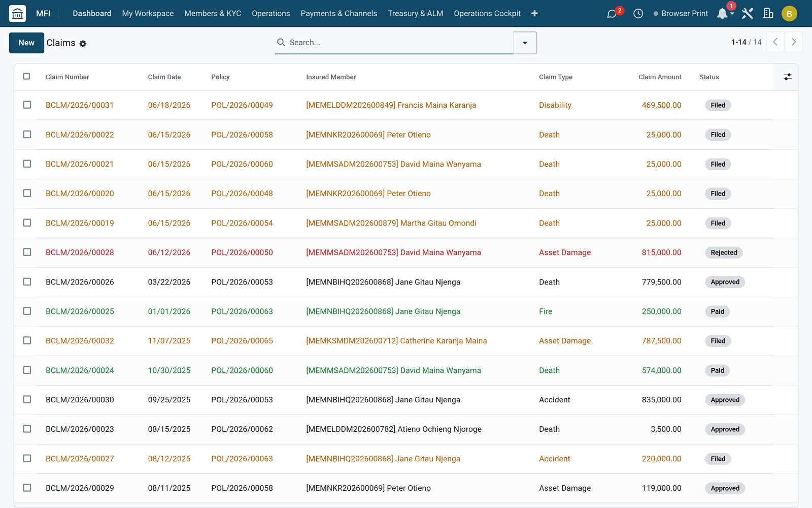Image resolution: width=812 pixels, height=508 pixels.
Task: Open the activities clock icon
Action: point(638,14)
